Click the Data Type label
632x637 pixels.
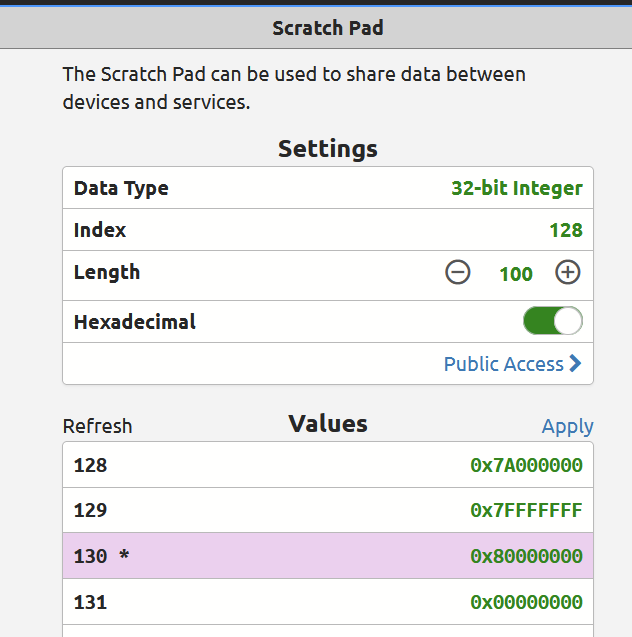pos(121,188)
